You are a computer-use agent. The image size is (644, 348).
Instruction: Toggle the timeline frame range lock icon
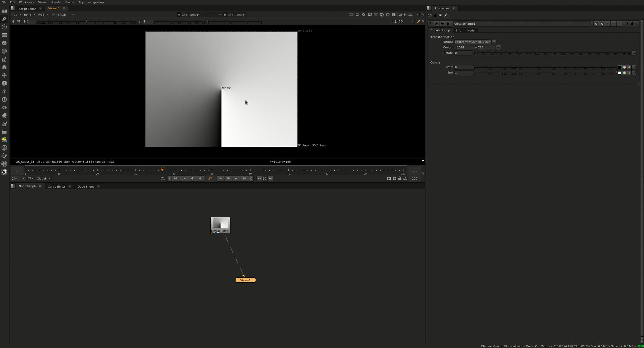[x=400, y=179]
